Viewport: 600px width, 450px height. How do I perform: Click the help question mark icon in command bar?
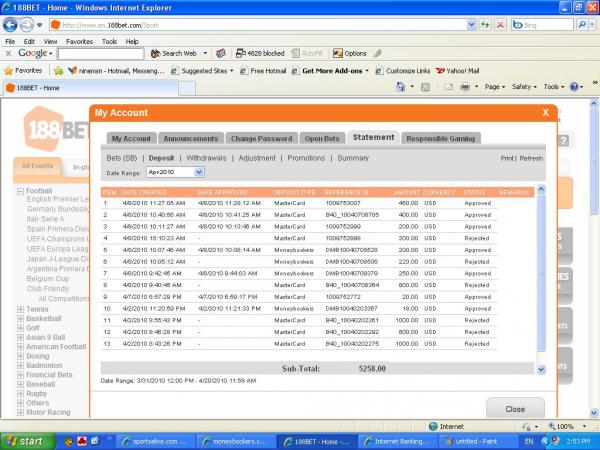(x=576, y=87)
